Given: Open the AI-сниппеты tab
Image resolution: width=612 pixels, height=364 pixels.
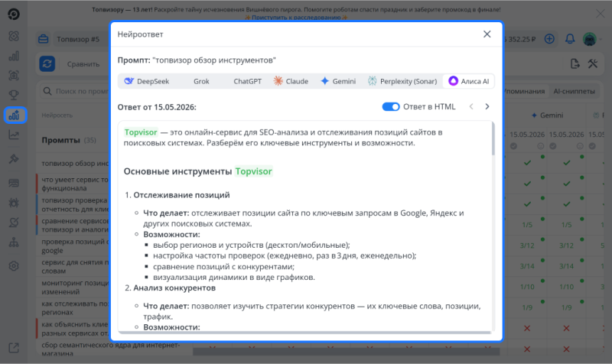Looking at the screenshot, I should 574,91.
